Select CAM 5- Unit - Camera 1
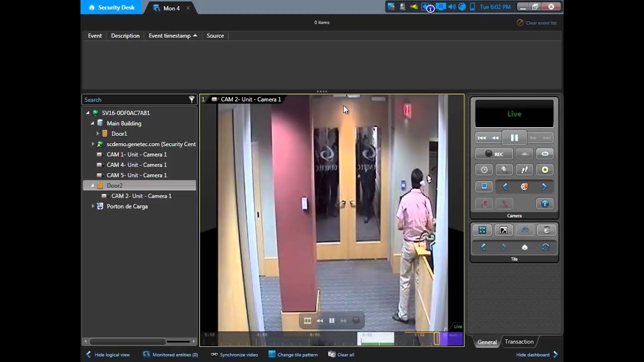Screen dimensions: 644x362 (136, 175)
